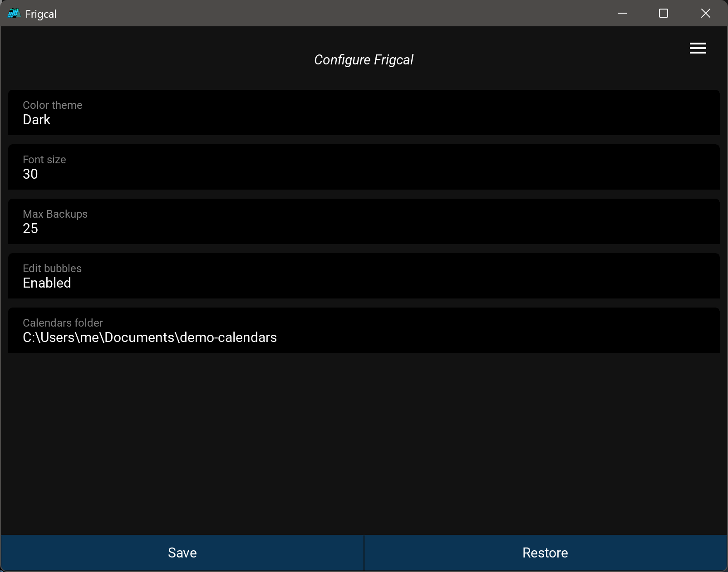Viewport: 728px width, 572px height.
Task: Click the demo-calendars folder path
Action: (x=150, y=337)
